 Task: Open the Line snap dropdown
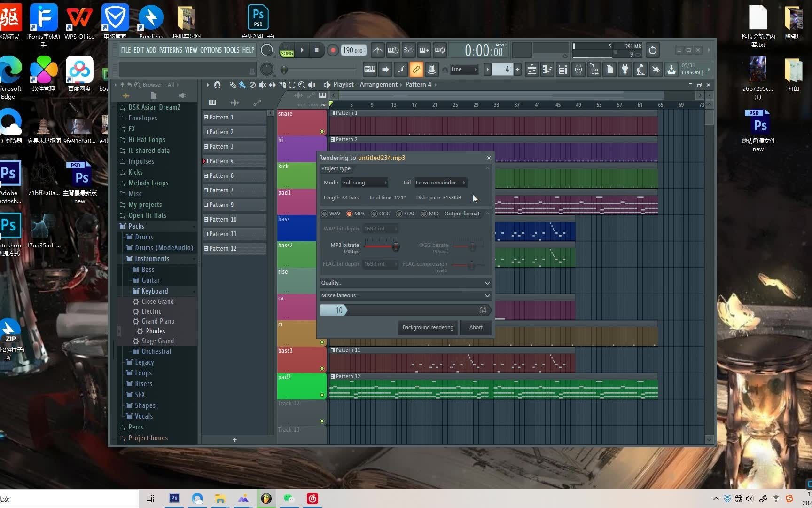tap(464, 70)
